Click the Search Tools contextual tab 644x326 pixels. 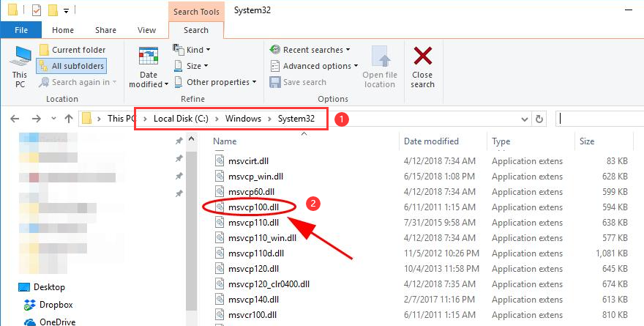196,12
